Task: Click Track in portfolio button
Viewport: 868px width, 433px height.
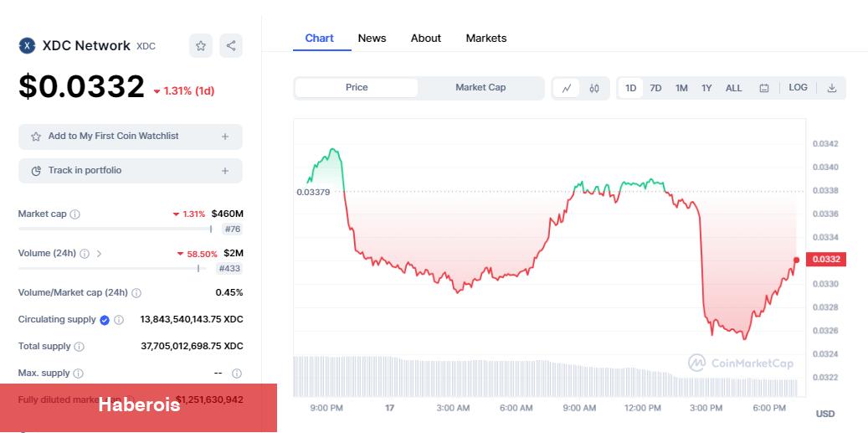Action: 130,171
